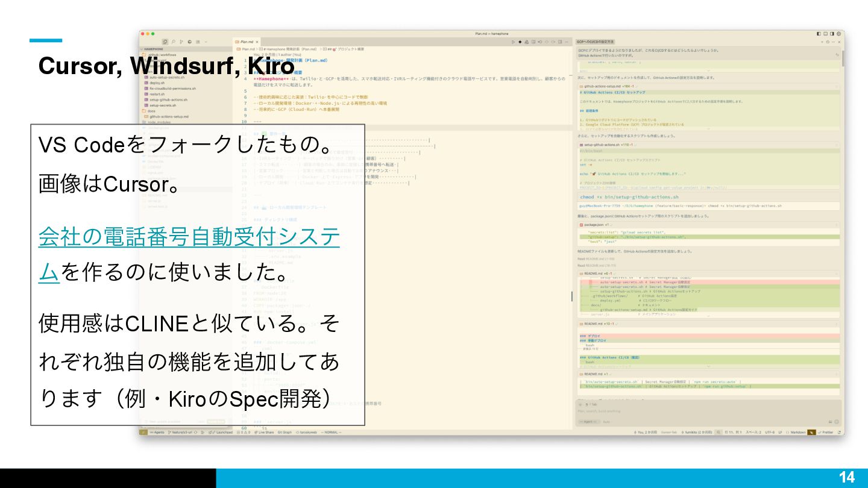Select the GCPへのCI/CDの設定方法 chat tab
868x488 pixels.
(x=596, y=42)
